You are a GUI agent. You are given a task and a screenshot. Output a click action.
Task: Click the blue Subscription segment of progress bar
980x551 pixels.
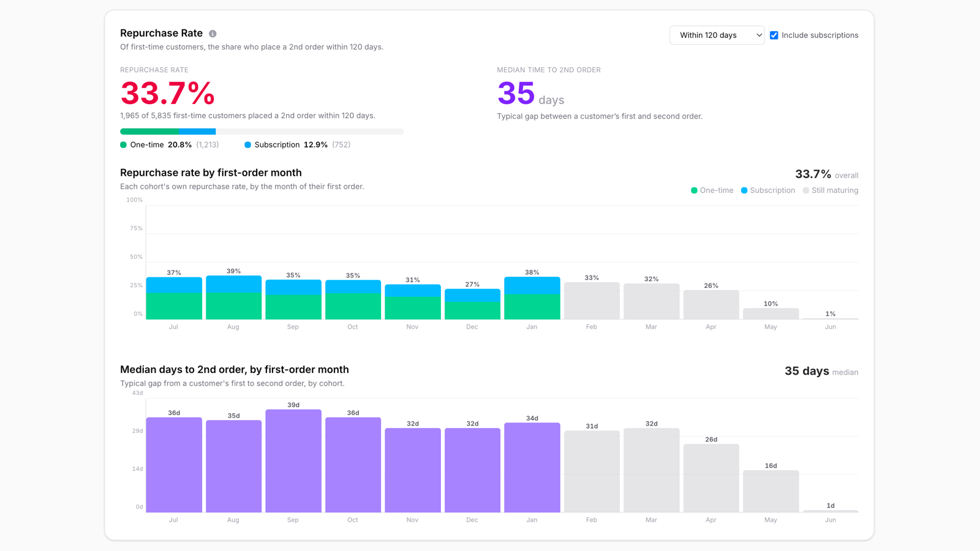click(197, 131)
